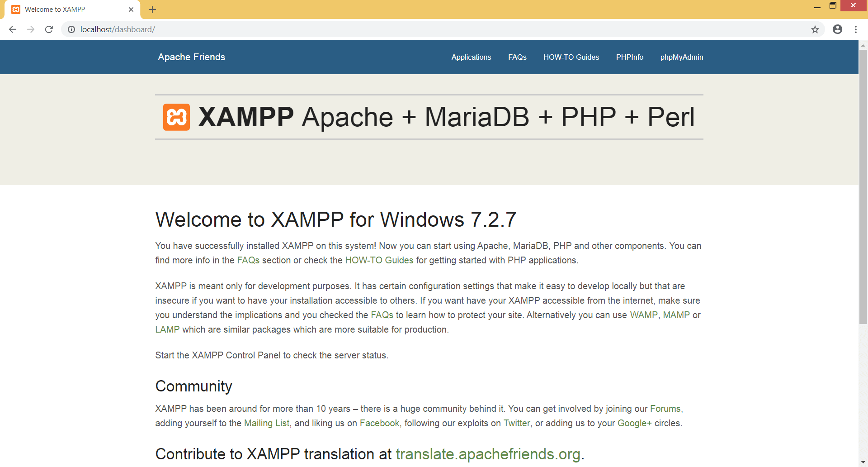Click the orange XAMPP logo in the header

(x=176, y=117)
